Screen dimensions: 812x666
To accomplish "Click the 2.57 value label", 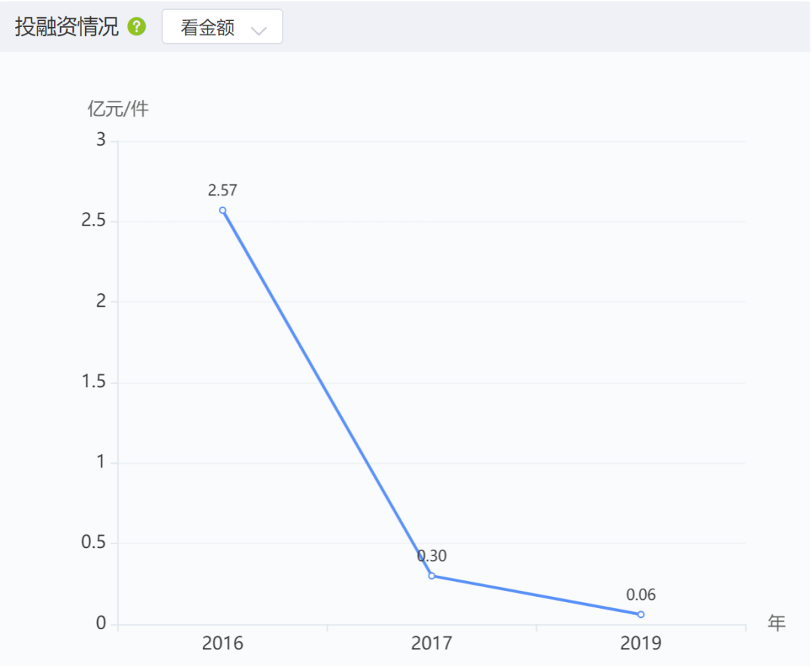I will [x=223, y=191].
